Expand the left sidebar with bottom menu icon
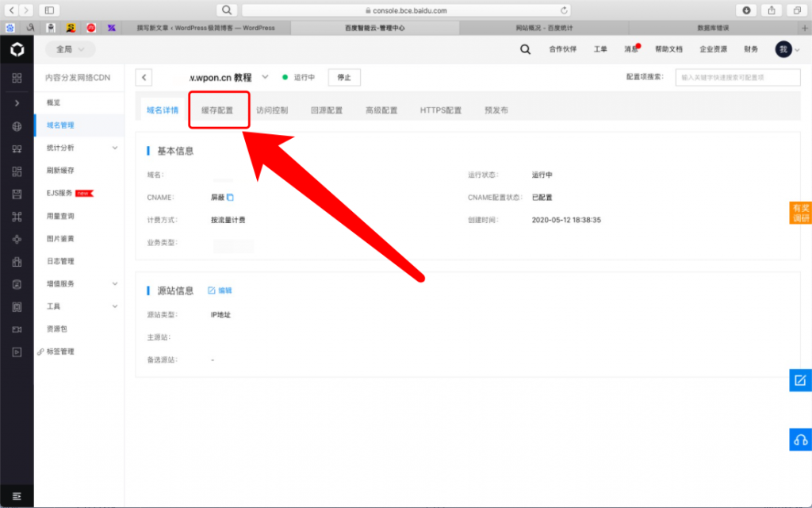 17,496
